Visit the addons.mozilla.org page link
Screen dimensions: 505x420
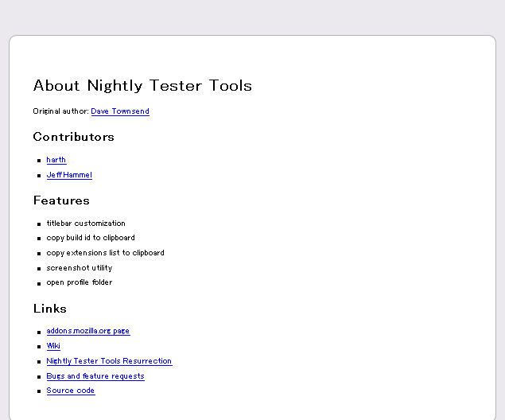click(x=88, y=331)
